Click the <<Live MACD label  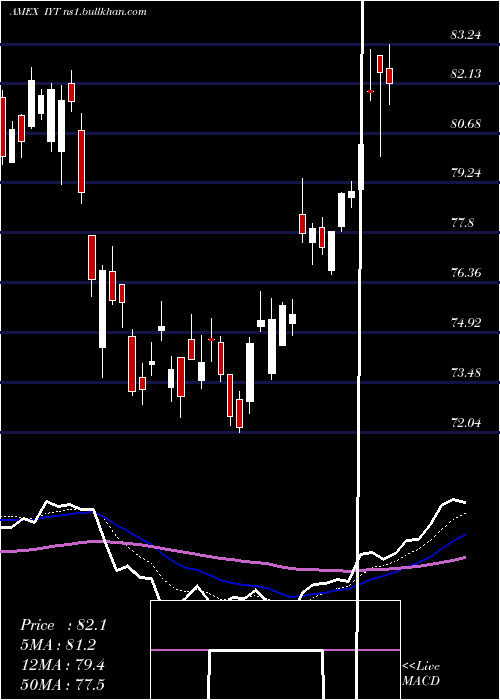(x=421, y=674)
